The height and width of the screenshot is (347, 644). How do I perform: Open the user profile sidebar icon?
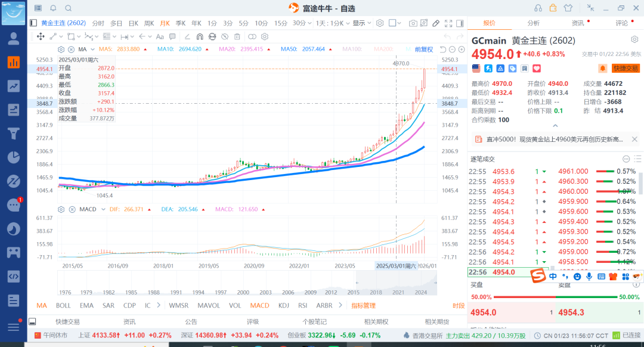14,39
